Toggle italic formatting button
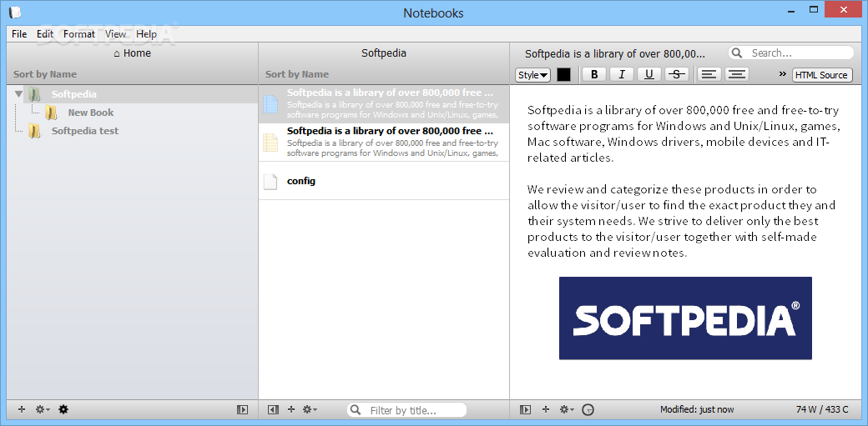The width and height of the screenshot is (868, 426). coord(622,75)
